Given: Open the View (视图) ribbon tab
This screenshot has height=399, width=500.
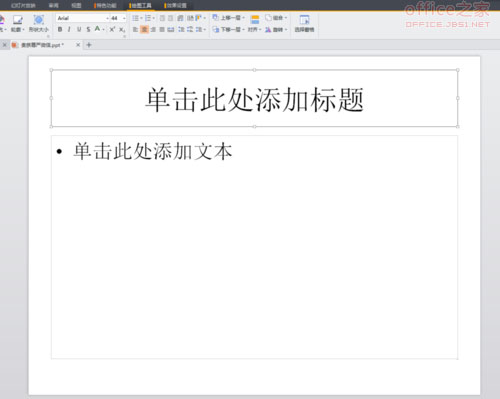Looking at the screenshot, I should pyautogui.click(x=76, y=5).
